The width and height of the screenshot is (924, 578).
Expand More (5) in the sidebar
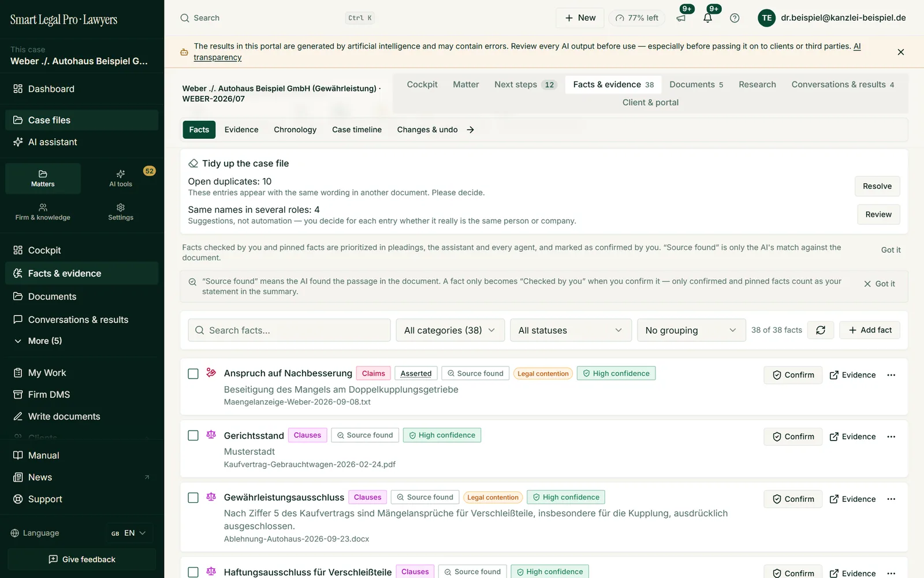click(x=82, y=341)
